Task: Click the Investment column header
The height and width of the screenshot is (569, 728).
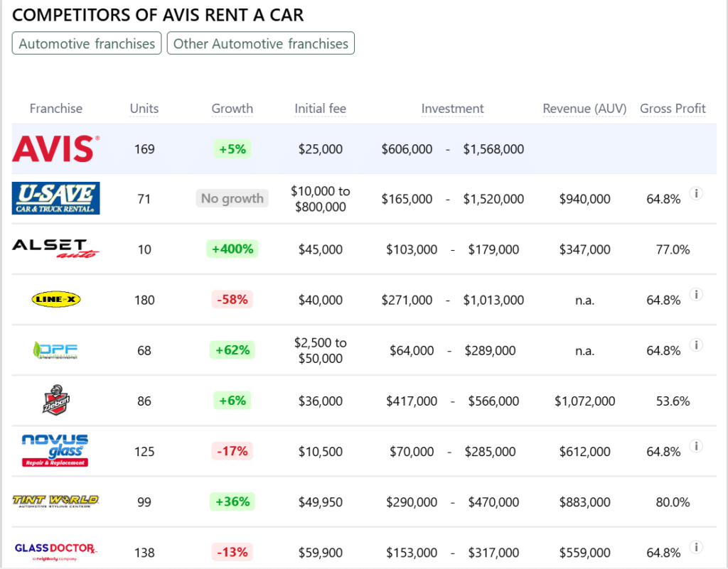Action: click(x=453, y=109)
